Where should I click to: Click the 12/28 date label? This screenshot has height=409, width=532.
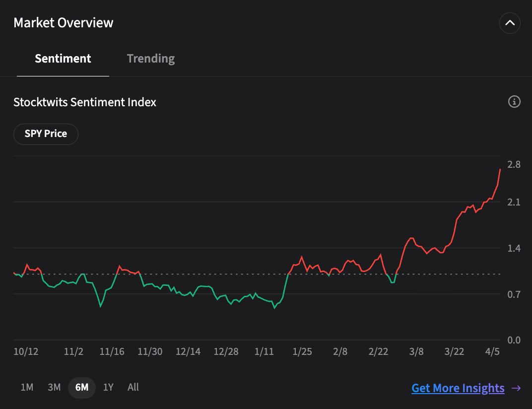pyautogui.click(x=226, y=351)
